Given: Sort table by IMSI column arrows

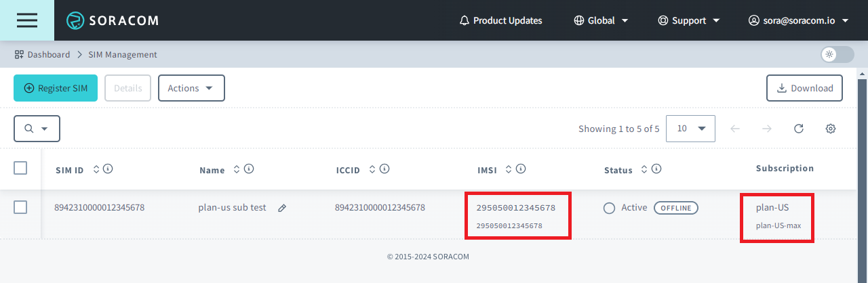Looking at the screenshot, I should [x=509, y=169].
